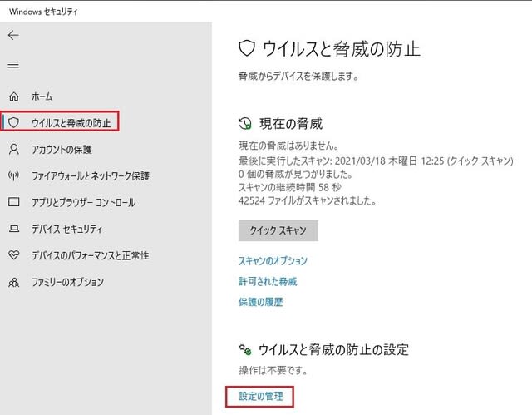Click the text 0 個の脅威が見つかりました。
Screen dimensions: 532x415
point(296,174)
